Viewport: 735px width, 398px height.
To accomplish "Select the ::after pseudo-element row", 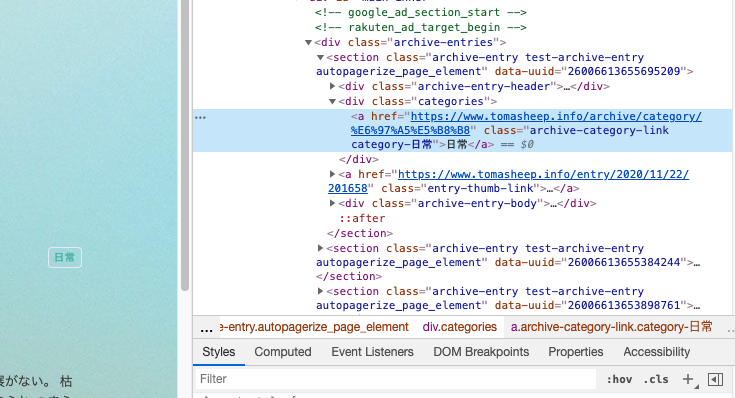I will [x=362, y=218].
